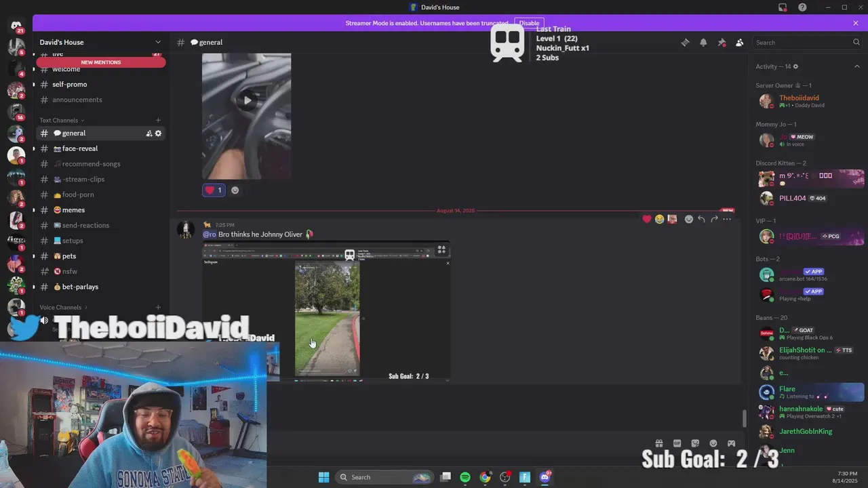Click magnifier icon in header search
Viewport: 868px width, 488px height.
tap(856, 42)
